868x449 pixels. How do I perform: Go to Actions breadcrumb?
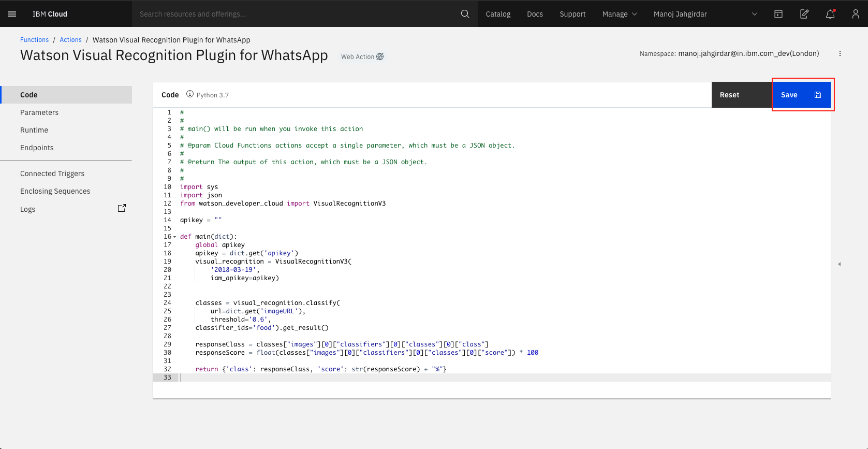point(70,40)
